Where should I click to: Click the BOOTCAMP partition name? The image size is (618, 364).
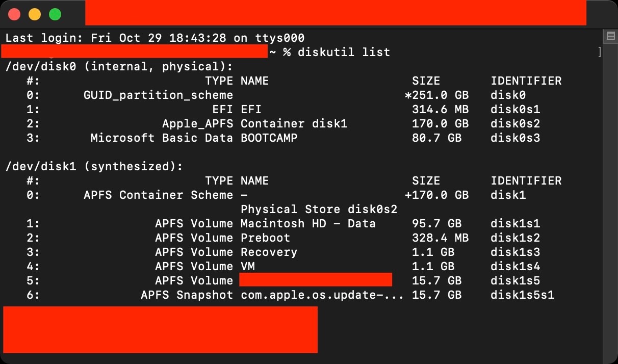pos(269,138)
